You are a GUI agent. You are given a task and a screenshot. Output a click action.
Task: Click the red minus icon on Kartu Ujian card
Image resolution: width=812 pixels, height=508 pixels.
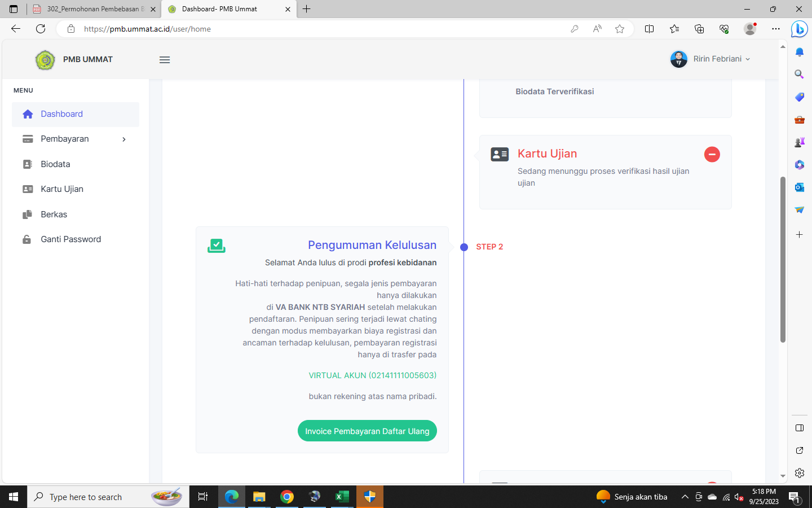(712, 154)
